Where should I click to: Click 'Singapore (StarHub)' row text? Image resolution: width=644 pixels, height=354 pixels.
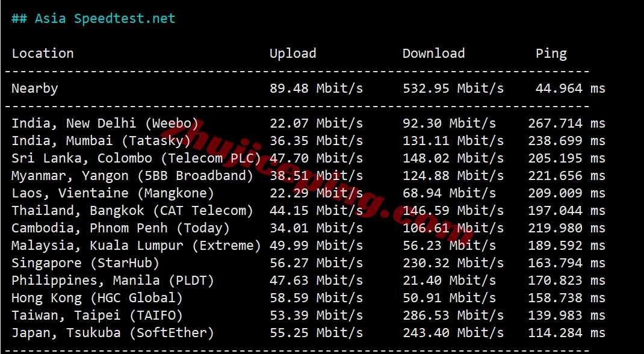(x=86, y=263)
